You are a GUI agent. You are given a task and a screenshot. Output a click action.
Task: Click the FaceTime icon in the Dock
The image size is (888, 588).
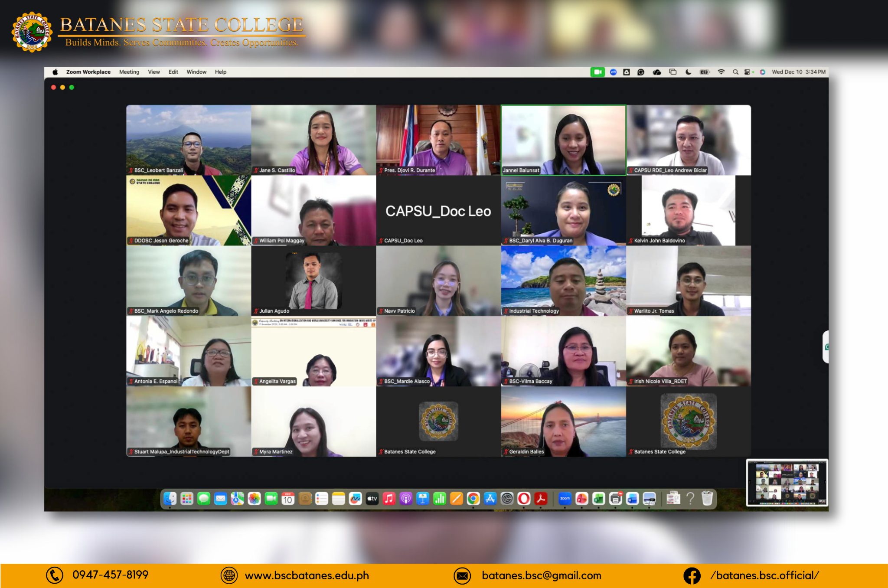[x=271, y=499]
